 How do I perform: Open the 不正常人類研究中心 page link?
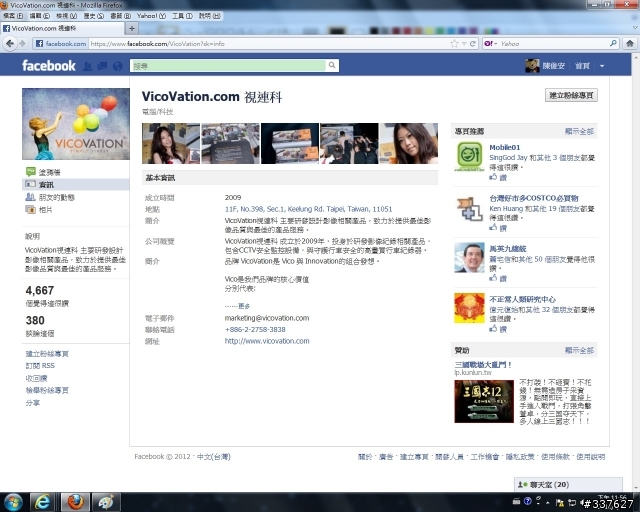[x=522, y=299]
